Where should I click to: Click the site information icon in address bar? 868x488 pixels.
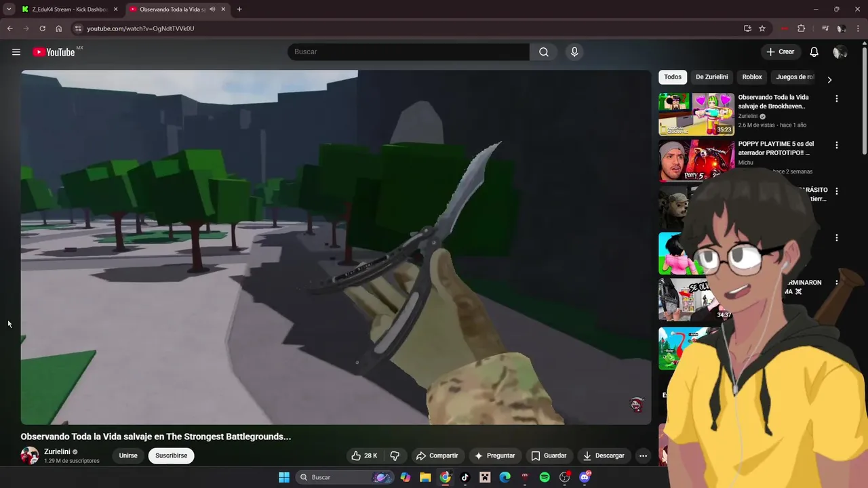[x=78, y=28]
